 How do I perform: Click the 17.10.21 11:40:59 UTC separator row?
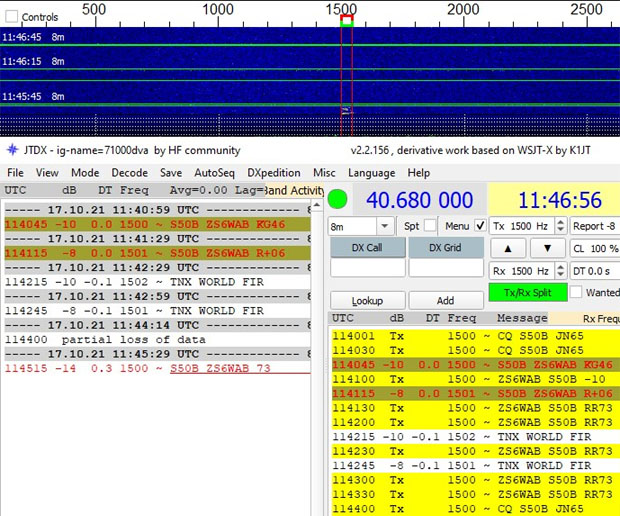pos(157,210)
